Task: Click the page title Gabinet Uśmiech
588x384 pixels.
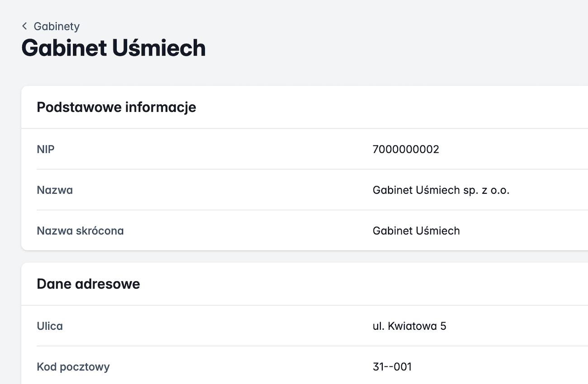Action: (x=113, y=48)
